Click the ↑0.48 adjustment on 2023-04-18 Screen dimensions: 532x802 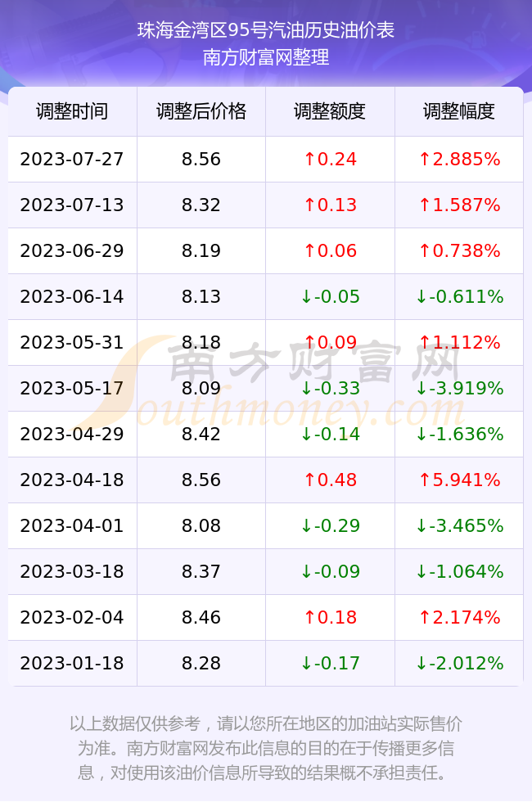click(330, 480)
